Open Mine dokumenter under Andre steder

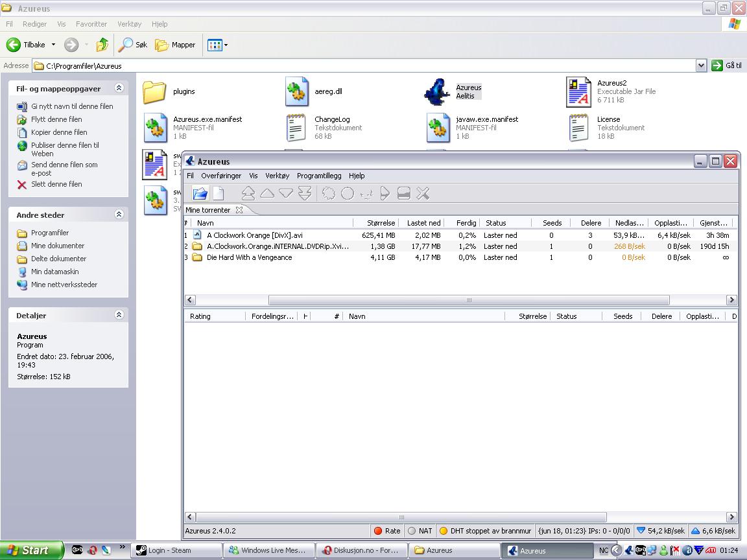[x=58, y=246]
